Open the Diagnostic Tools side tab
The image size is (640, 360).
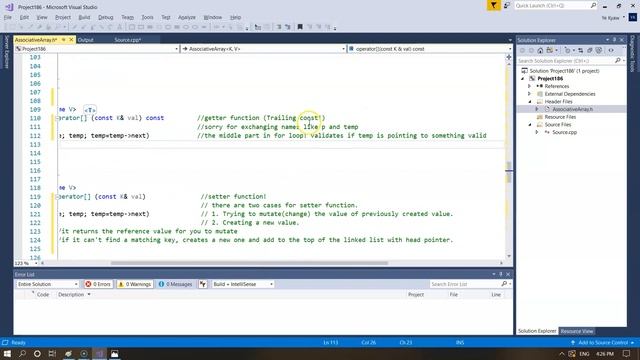coord(633,53)
